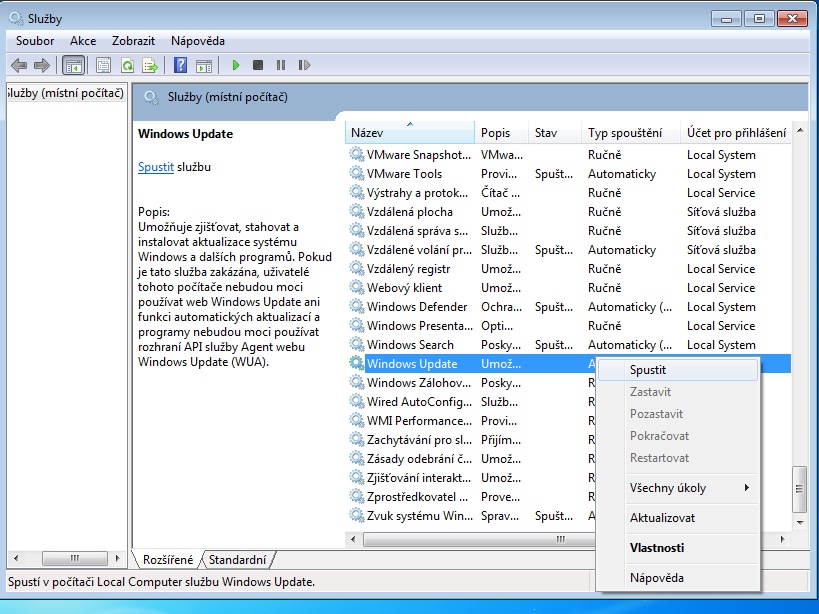Click the Stop service square icon

pos(258,65)
